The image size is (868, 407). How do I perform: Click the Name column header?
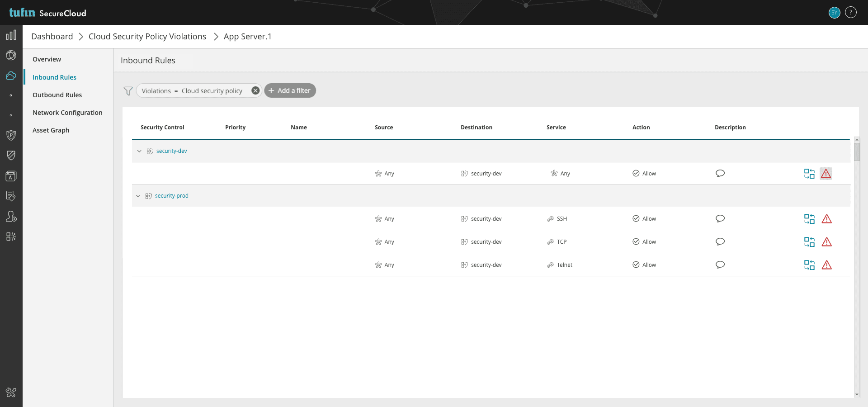pos(299,128)
